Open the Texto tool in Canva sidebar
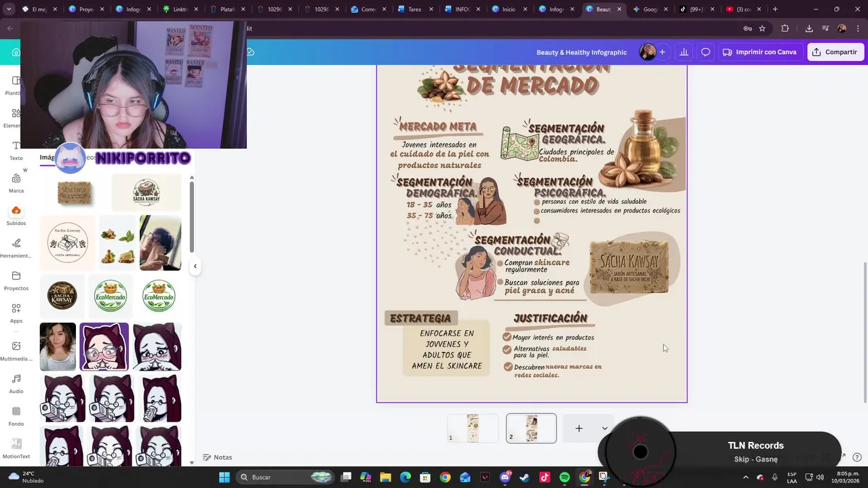 pos(16,150)
